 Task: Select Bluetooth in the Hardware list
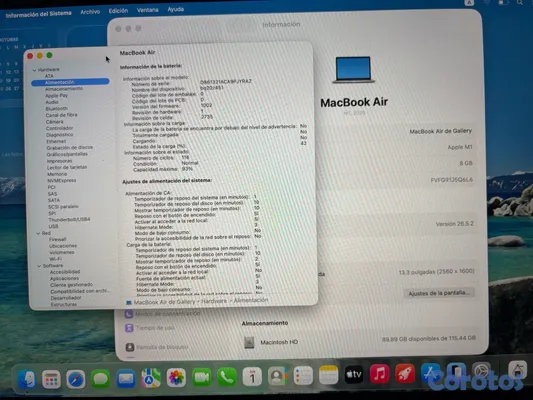56,108
